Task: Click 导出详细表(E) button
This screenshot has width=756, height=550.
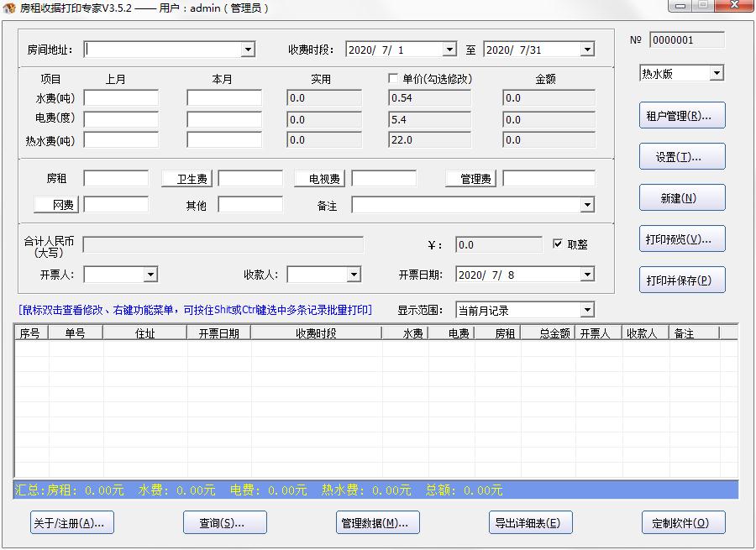Action: [x=530, y=523]
